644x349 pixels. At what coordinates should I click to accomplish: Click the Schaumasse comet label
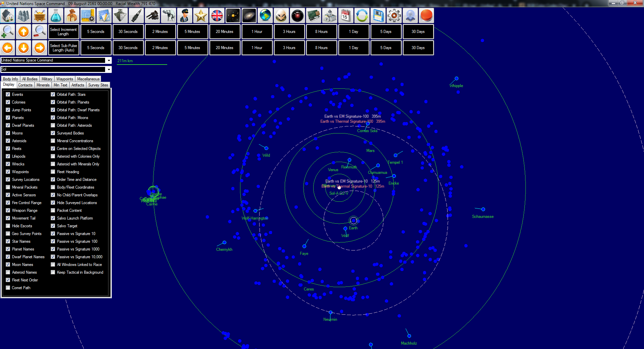tap(483, 217)
